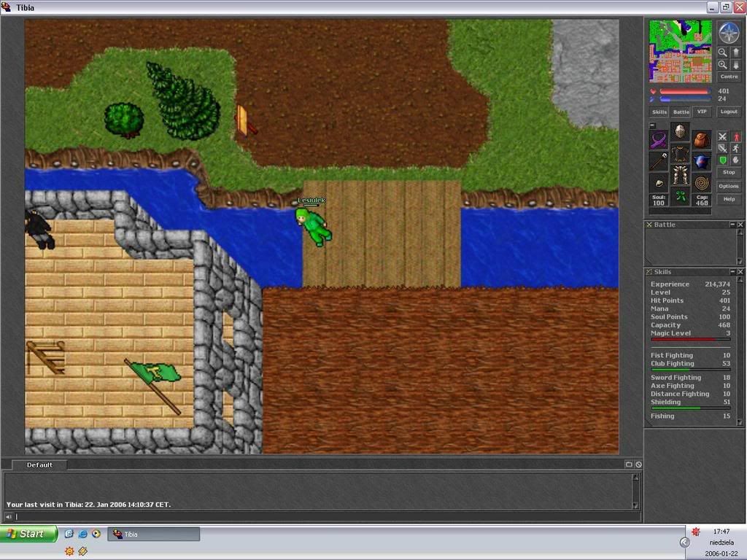Open the Windows Media Player quick launch icon
Screen dimensions: 747x560
[x=96, y=534]
